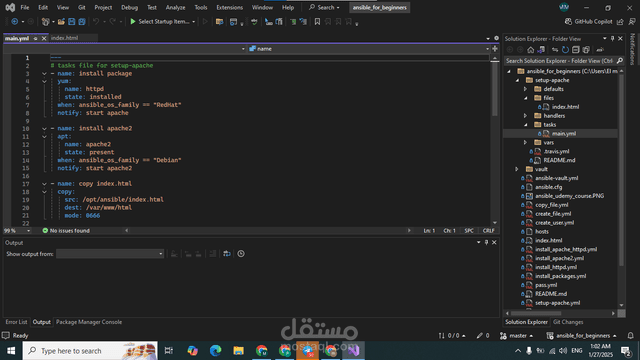Screen dimensions: 640x360
Task: Toggle the pin on main.yml tab
Action: pos(36,38)
